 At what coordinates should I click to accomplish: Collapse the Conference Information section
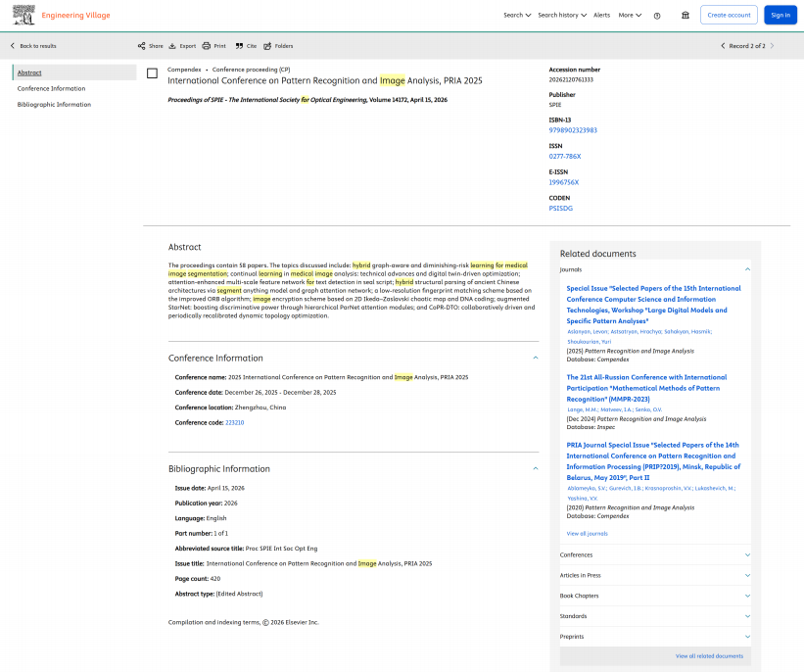[536, 359]
